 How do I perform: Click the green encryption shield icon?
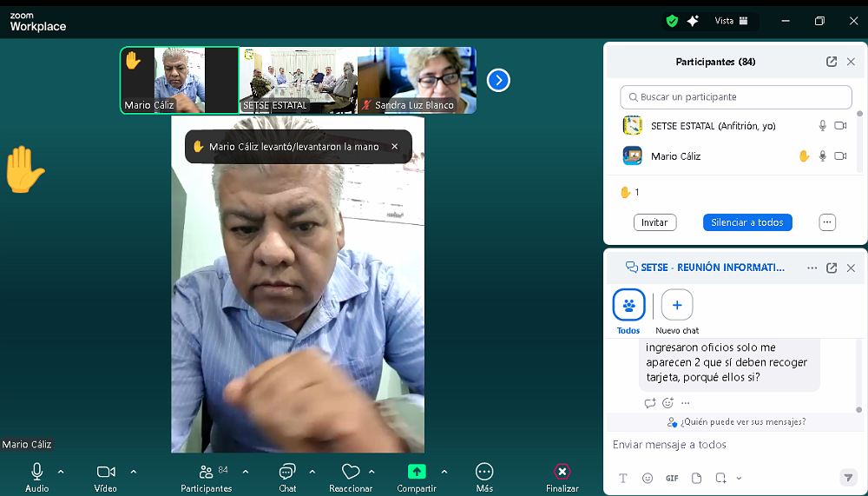(x=672, y=21)
